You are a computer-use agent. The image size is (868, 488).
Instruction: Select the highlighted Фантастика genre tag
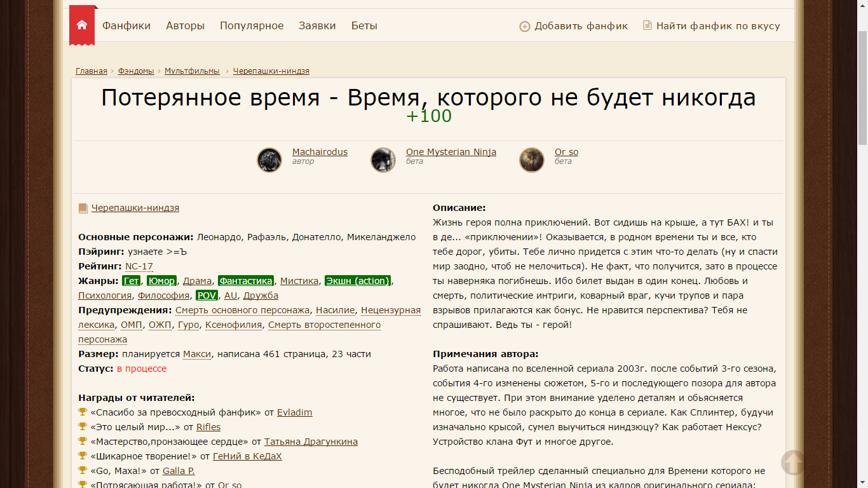(246, 281)
